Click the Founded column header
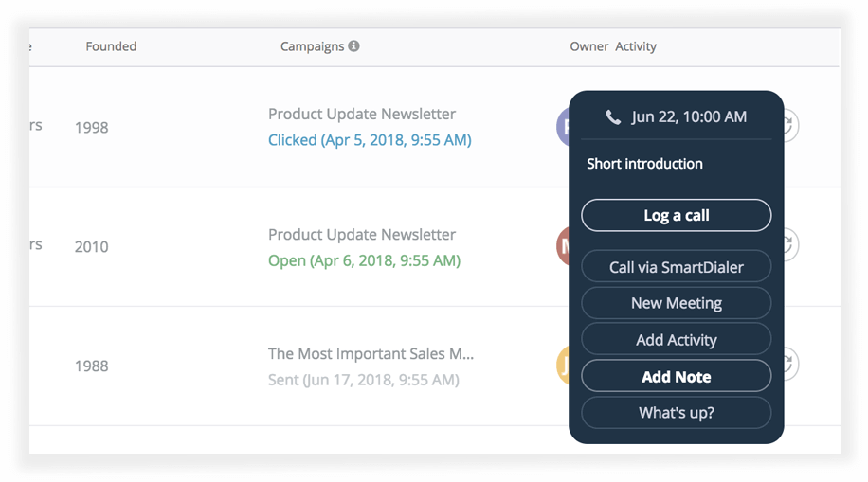This screenshot has height=482, width=868. pyautogui.click(x=111, y=46)
